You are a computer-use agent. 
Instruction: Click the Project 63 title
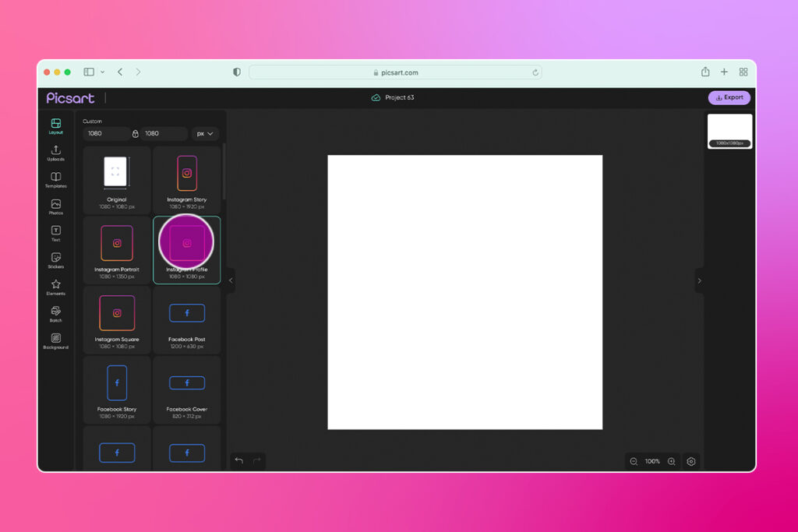point(399,97)
